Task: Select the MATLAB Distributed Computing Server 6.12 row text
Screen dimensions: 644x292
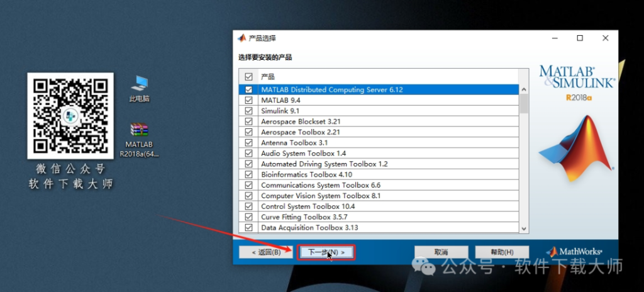Action: (332, 89)
